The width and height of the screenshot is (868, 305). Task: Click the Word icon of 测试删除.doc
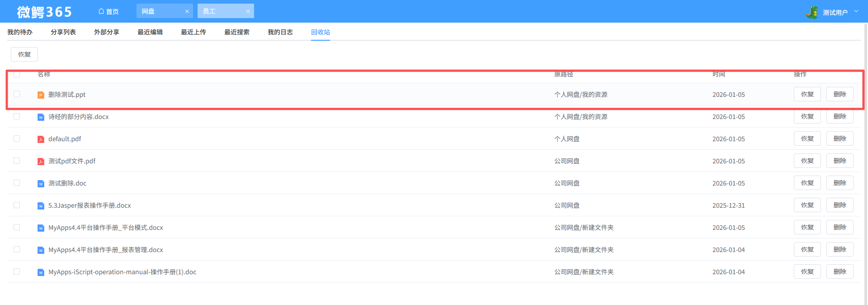(x=41, y=184)
